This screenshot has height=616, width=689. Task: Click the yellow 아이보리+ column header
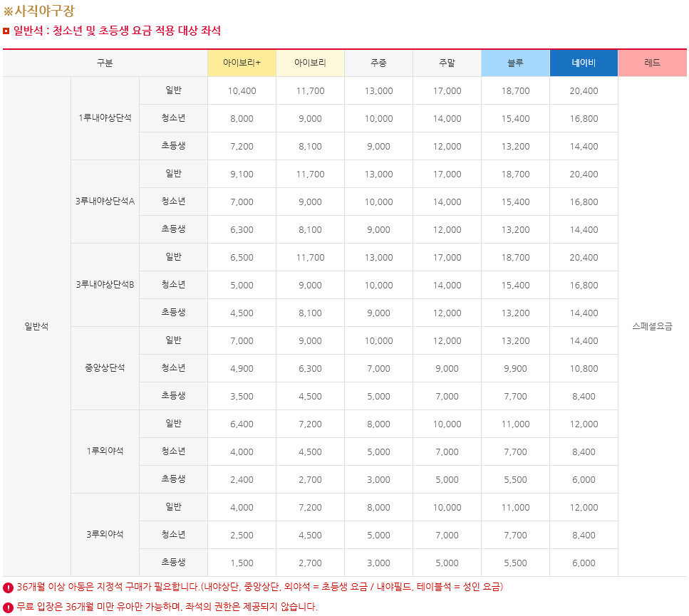[242, 63]
